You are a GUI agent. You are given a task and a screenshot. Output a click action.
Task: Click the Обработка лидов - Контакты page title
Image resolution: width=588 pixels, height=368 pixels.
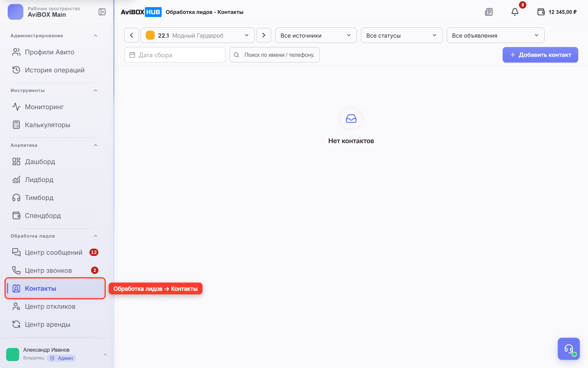(204, 12)
